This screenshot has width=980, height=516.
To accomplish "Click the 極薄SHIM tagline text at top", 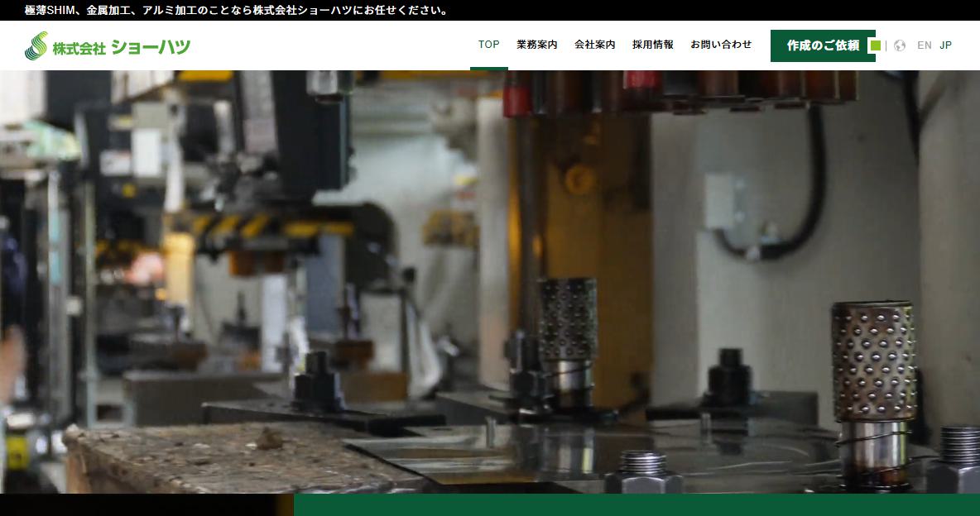I will tap(238, 11).
